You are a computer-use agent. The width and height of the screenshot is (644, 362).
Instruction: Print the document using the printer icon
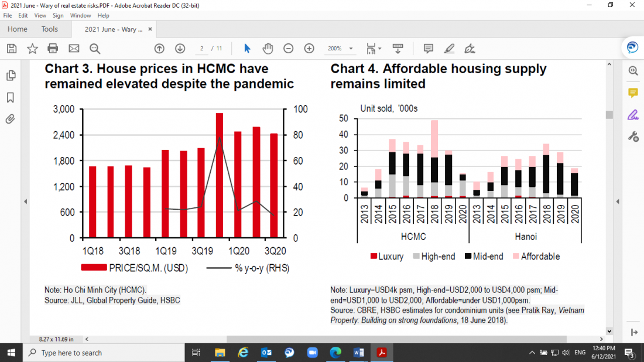click(53, 49)
